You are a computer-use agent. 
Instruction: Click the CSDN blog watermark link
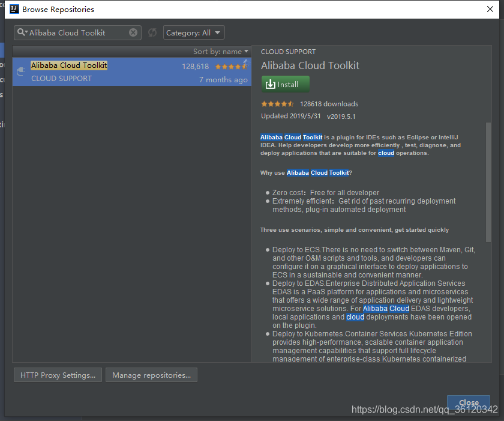(x=425, y=408)
